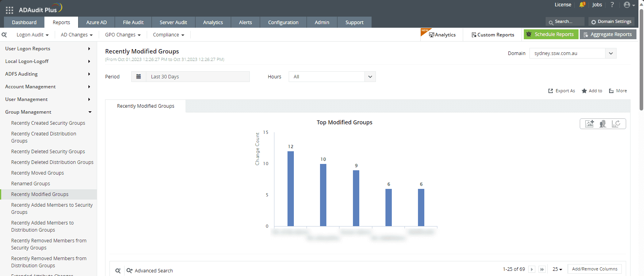Click the Schedule Reports button
Image resolution: width=644 pixels, height=276 pixels.
click(551, 34)
